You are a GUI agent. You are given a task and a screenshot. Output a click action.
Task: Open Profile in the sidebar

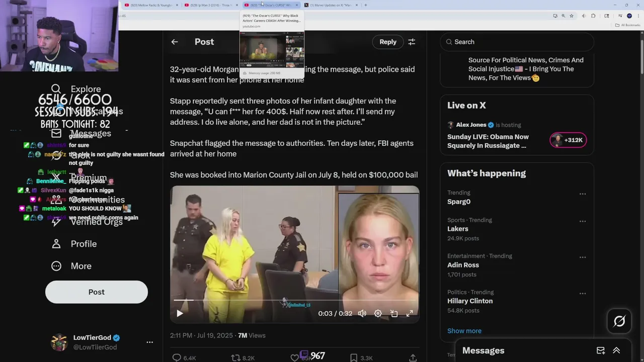pyautogui.click(x=74, y=244)
